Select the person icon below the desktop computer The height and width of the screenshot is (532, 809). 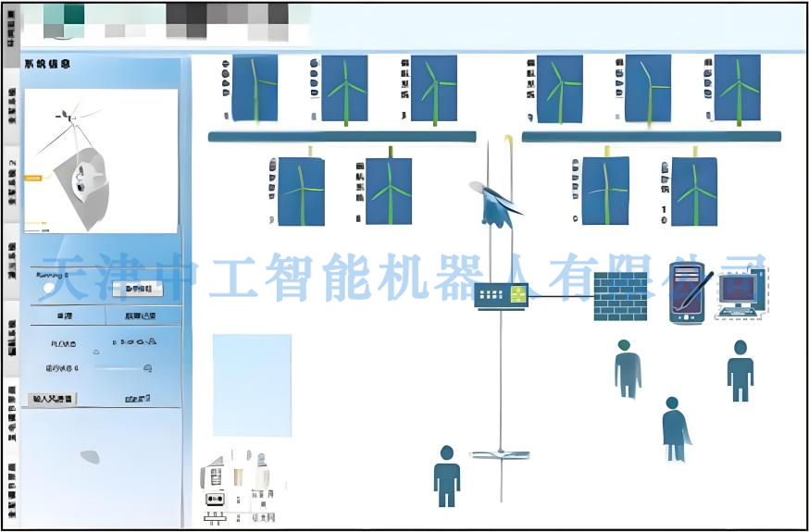[741, 371]
